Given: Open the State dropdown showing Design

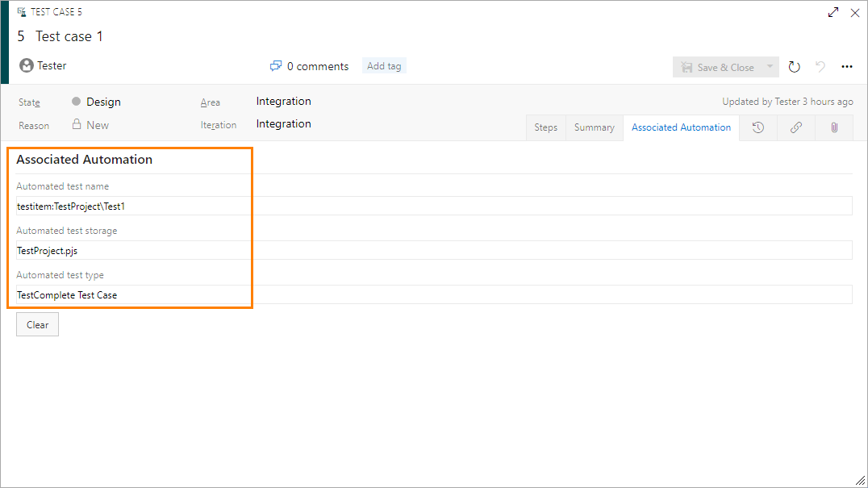Looking at the screenshot, I should tap(104, 102).
